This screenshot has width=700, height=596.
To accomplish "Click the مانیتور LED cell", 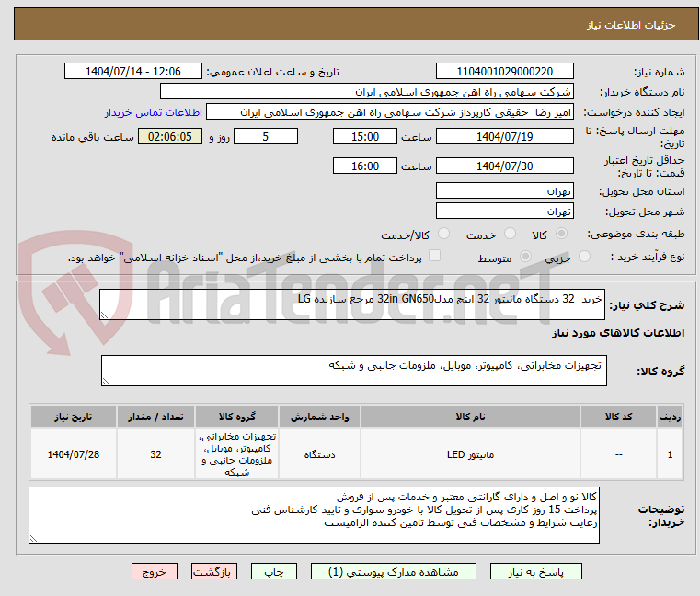I will 470,454.
